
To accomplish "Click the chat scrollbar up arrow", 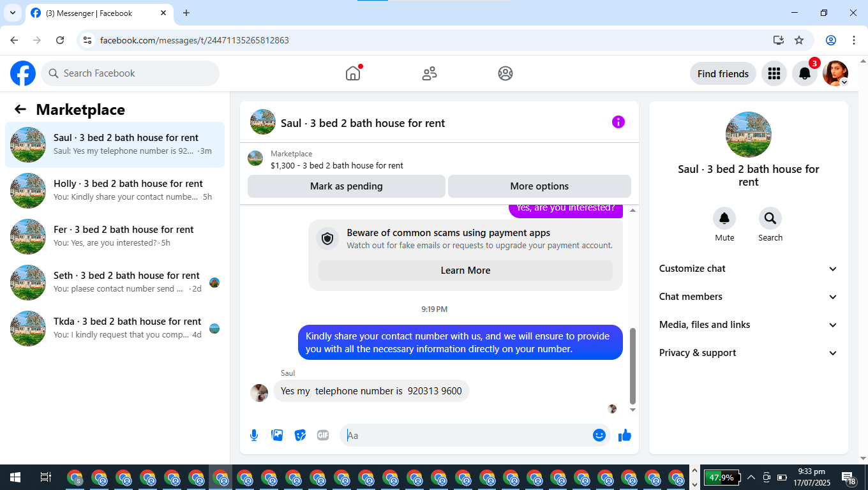I will point(632,210).
